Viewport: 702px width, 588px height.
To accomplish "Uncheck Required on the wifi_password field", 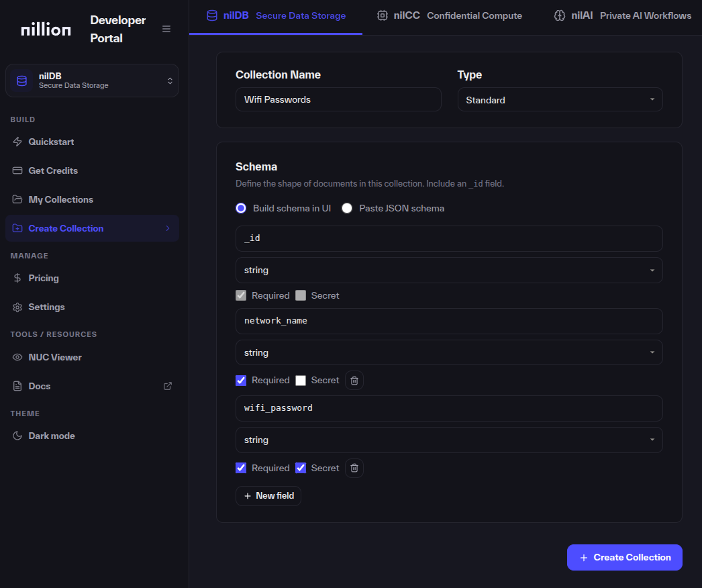I will [x=241, y=468].
